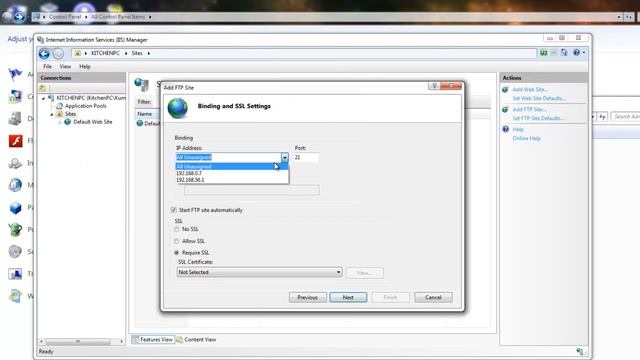Click the Connections toolbar connect icon
This screenshot has height=360, width=640.
(42, 88)
